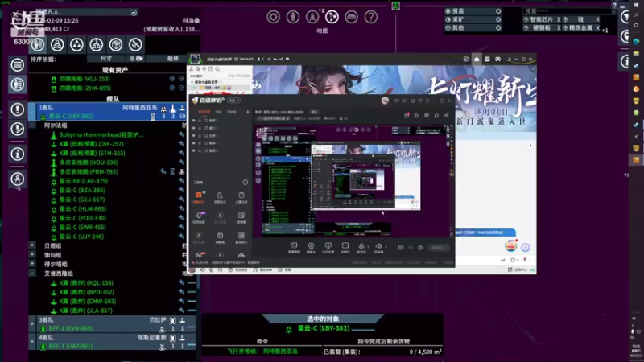
Task: Open Microsoft Edge from the taskbar
Action: pos(636,42)
